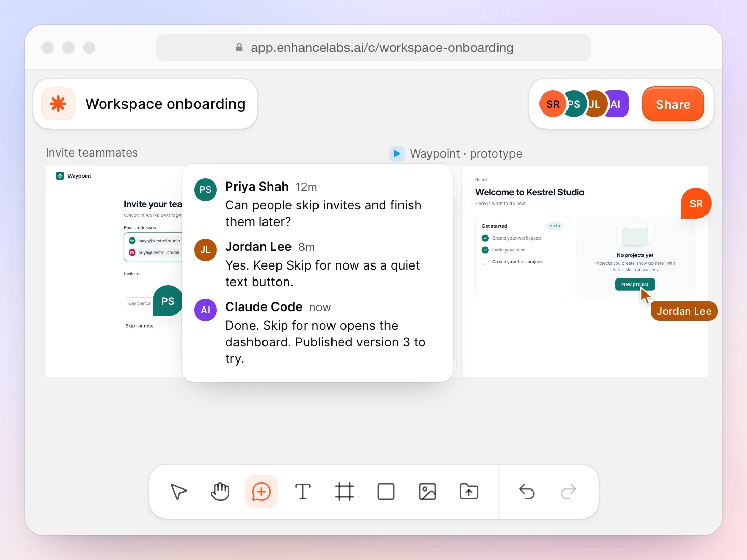Select the Invite teammates frame label

point(92,153)
